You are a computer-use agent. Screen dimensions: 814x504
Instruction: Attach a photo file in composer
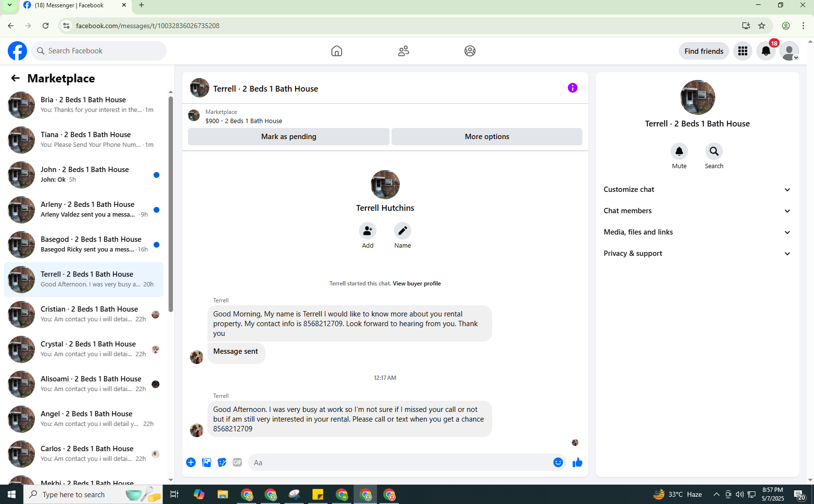(x=206, y=462)
